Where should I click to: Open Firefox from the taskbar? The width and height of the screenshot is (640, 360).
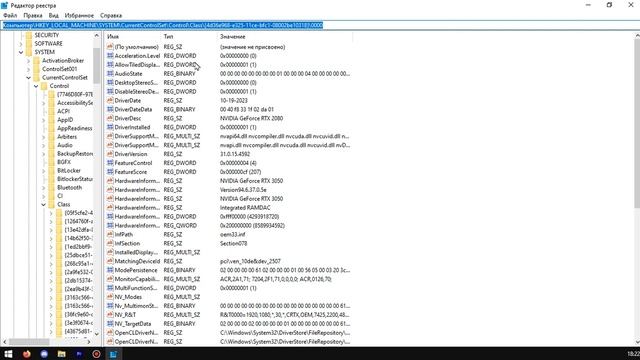click(27, 354)
